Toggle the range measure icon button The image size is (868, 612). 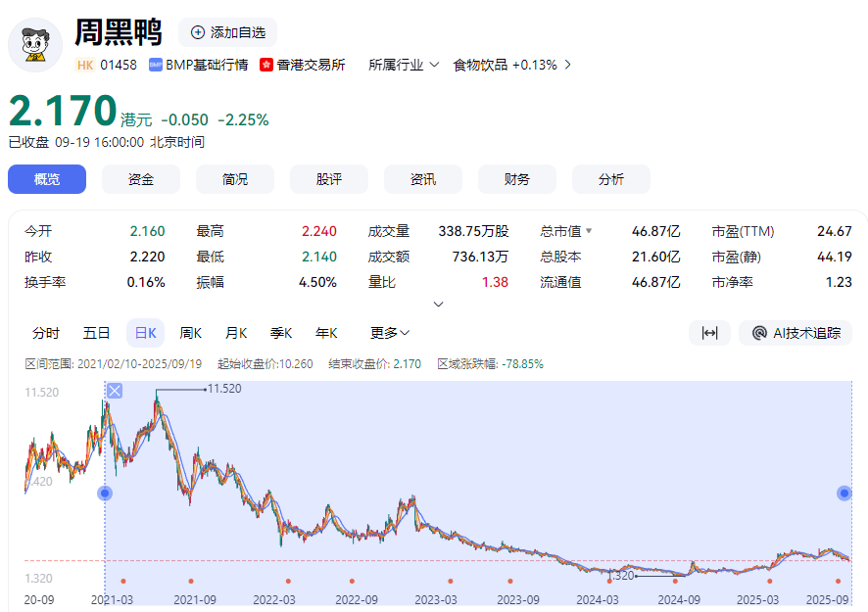(x=709, y=333)
